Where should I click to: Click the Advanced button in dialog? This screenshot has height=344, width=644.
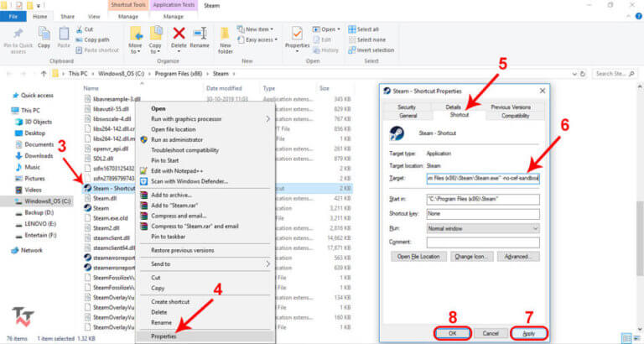coord(518,257)
